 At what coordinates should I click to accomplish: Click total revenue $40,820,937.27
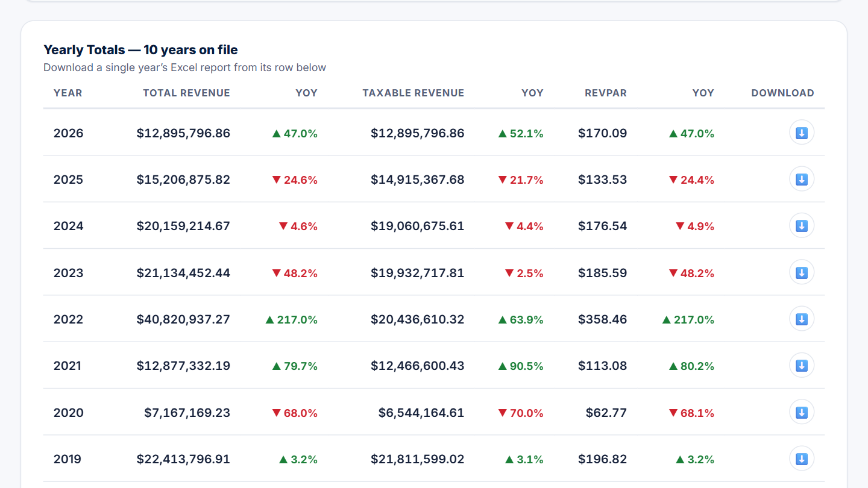click(x=183, y=319)
